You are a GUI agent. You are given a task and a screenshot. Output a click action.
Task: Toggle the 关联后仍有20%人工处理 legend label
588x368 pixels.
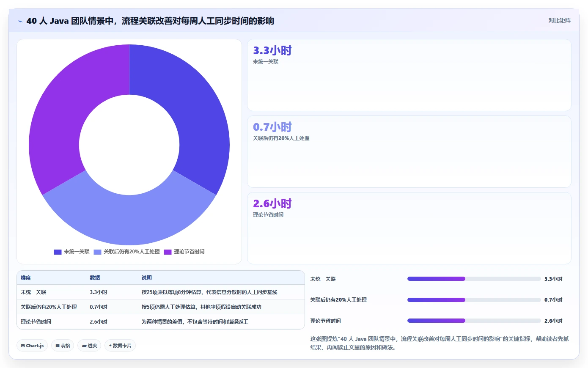point(132,252)
